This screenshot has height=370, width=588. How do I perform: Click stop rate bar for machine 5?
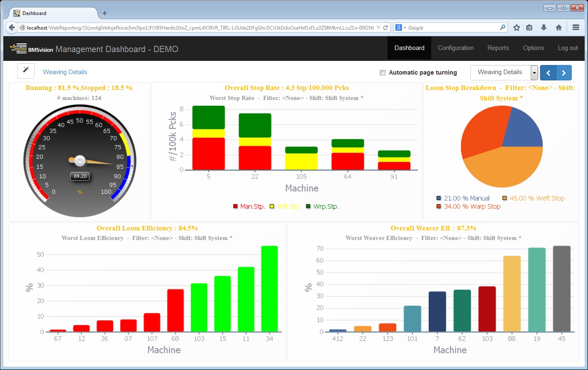209,138
